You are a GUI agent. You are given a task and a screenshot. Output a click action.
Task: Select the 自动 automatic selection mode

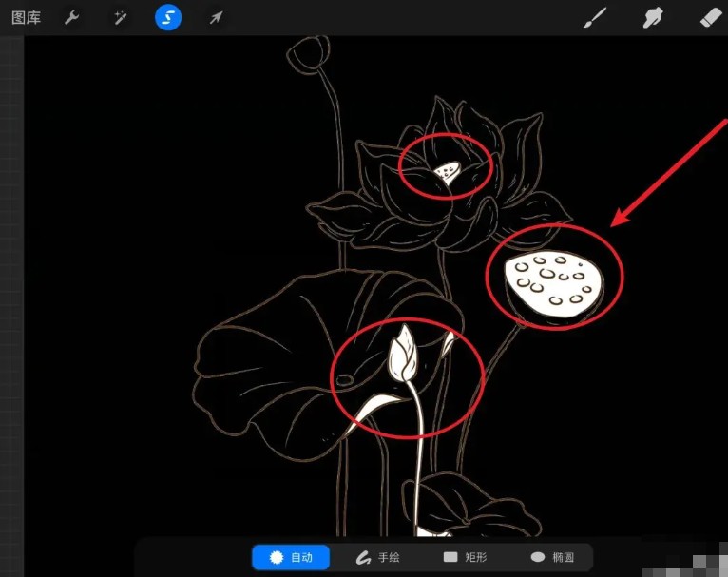pyautogui.click(x=290, y=557)
